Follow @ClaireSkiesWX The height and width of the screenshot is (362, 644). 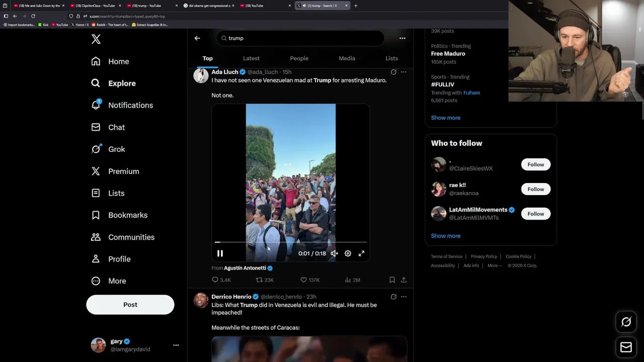[x=536, y=164]
